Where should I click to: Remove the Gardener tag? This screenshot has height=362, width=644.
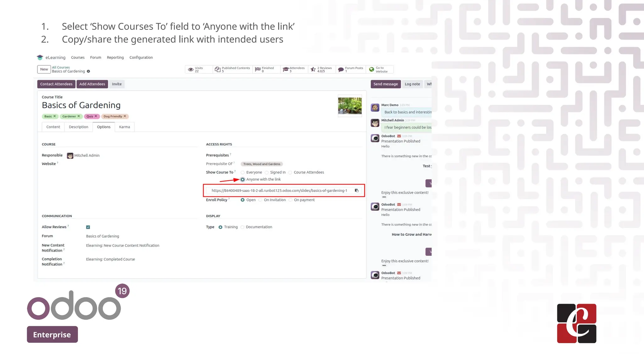(79, 116)
